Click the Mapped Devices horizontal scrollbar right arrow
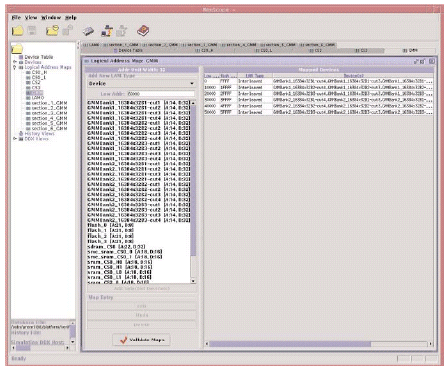 point(431,344)
